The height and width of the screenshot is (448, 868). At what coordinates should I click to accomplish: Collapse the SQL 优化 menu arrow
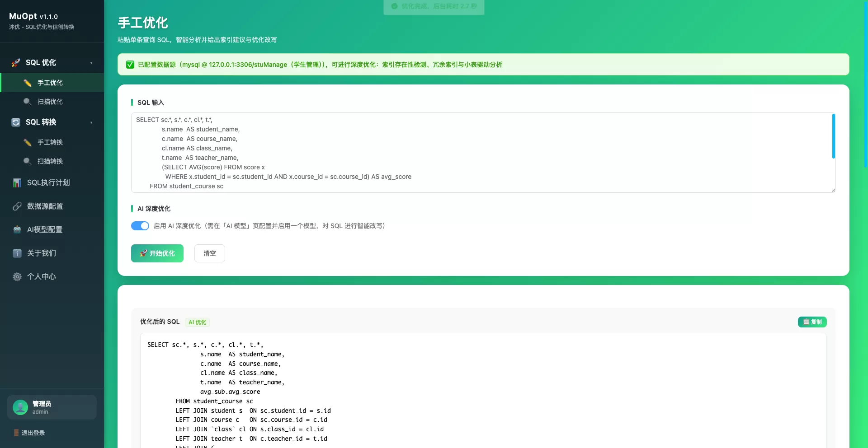(x=91, y=63)
